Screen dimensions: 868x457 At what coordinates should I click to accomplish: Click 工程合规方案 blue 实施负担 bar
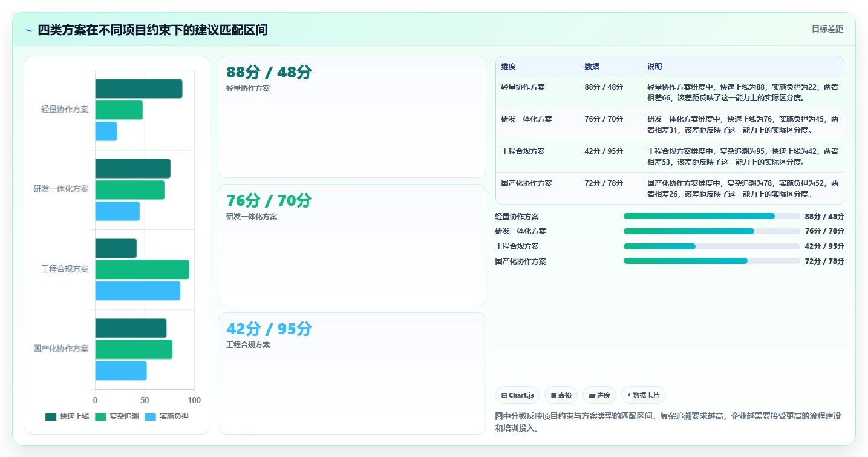137,291
